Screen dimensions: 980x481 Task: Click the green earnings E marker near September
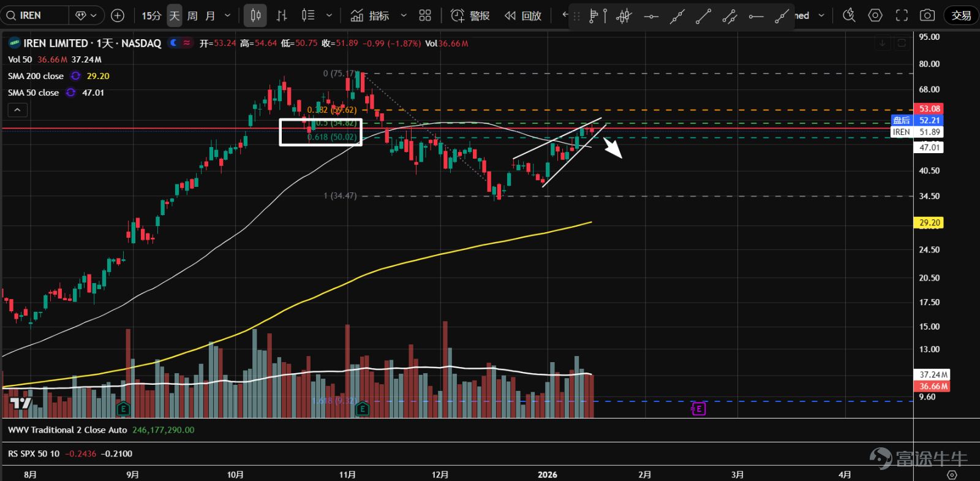(123, 408)
